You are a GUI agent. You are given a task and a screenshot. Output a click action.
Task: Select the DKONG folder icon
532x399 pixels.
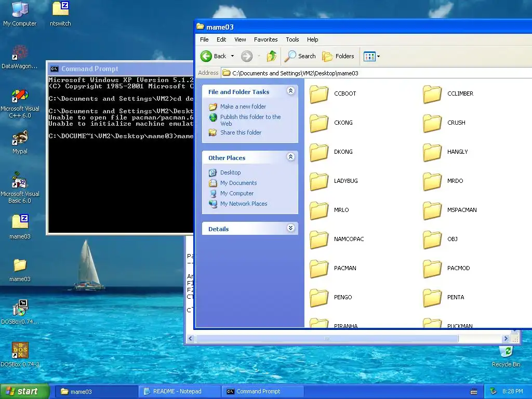click(x=319, y=152)
